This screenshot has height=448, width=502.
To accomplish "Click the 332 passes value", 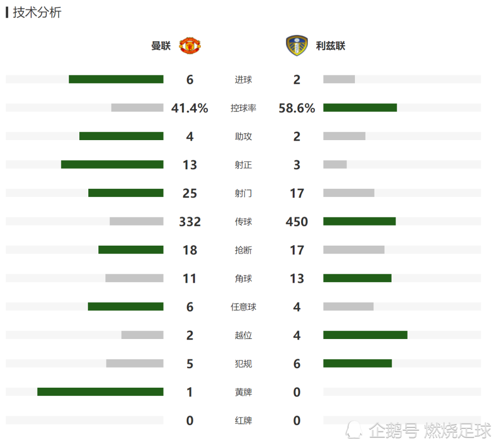I will pyautogui.click(x=190, y=221).
